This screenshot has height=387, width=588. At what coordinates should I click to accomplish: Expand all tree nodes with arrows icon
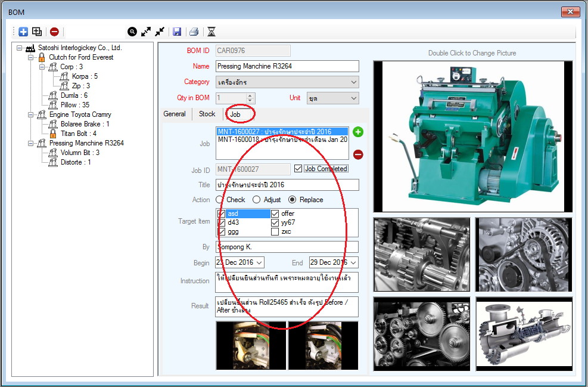click(146, 32)
